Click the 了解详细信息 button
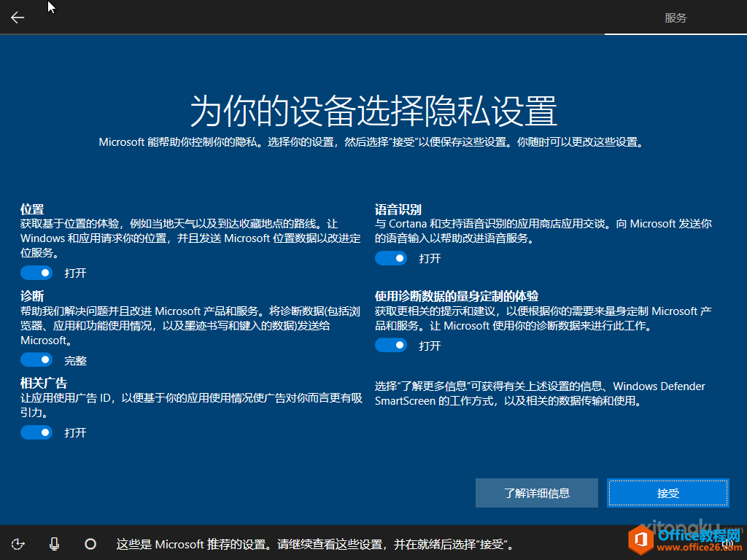 click(x=537, y=493)
